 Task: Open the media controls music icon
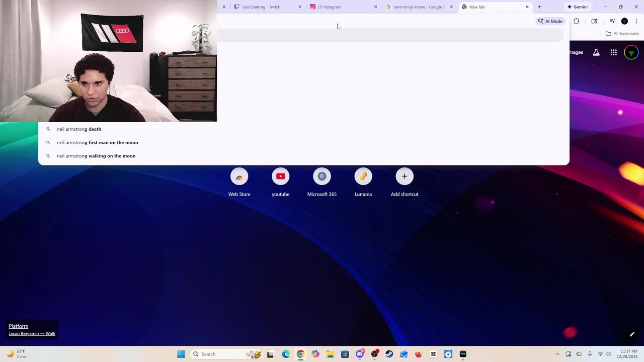(x=612, y=21)
